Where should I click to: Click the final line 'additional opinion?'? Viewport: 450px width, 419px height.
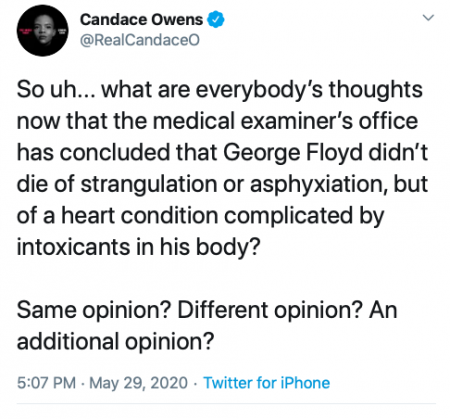coord(115,342)
